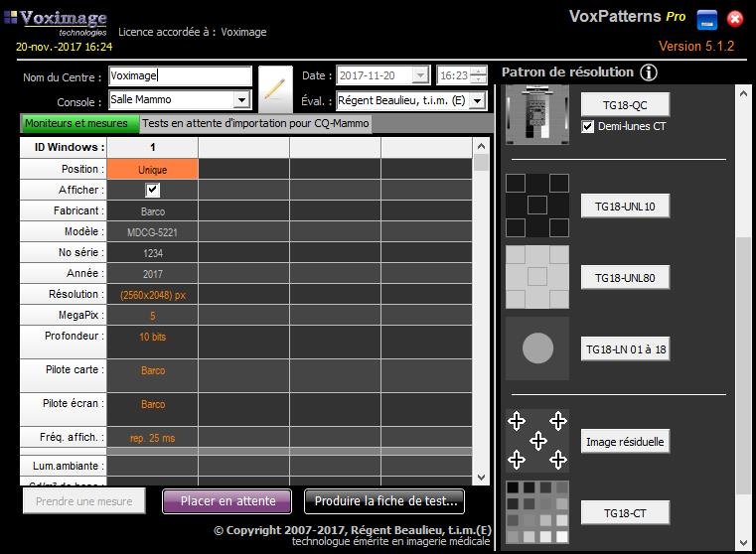Switch to Moniteurs et mesures tab
756x554 pixels.
point(80,123)
